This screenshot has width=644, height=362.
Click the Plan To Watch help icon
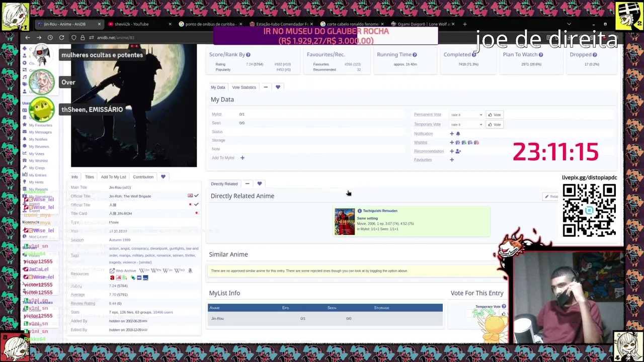(x=541, y=55)
